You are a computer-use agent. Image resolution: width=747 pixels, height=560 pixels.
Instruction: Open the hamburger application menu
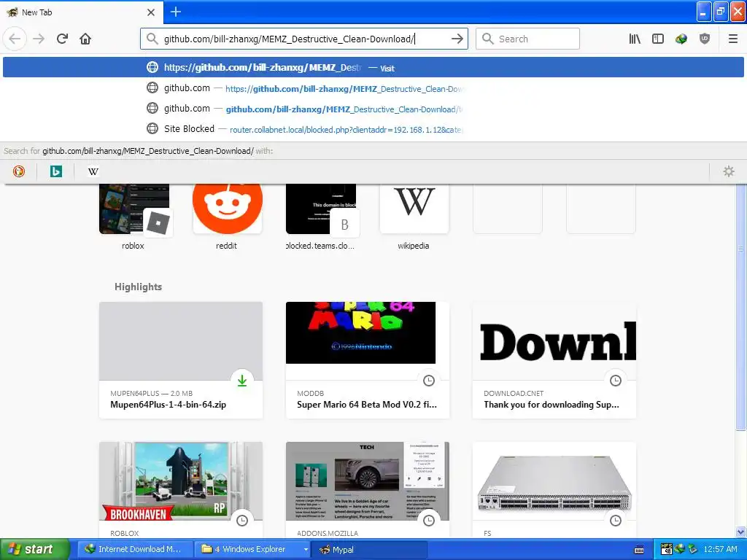coord(733,39)
